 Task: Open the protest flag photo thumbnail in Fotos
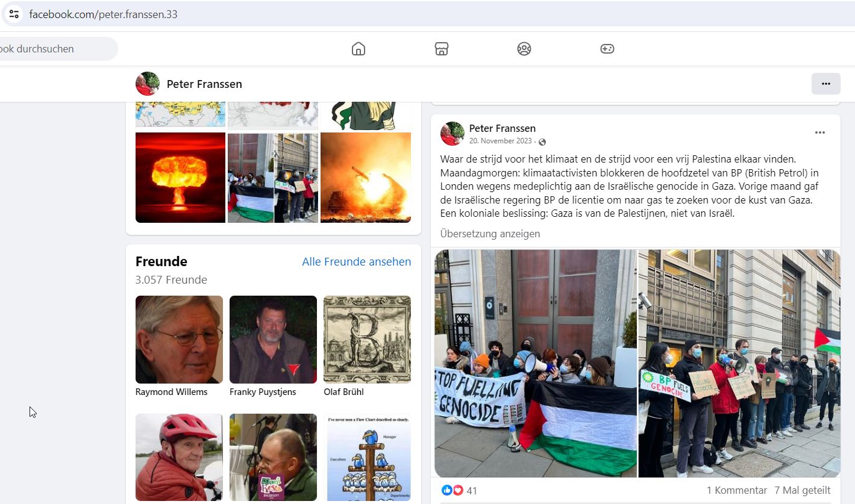click(273, 178)
